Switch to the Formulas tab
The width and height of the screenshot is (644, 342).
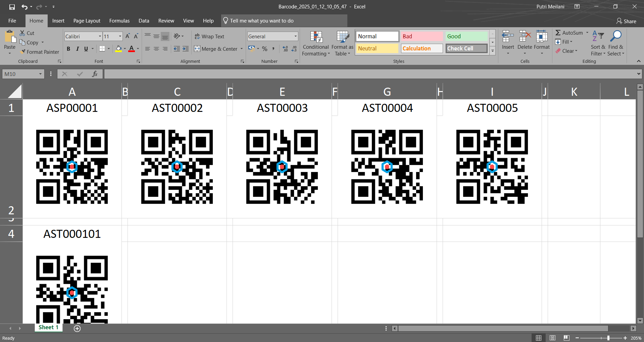pos(119,21)
